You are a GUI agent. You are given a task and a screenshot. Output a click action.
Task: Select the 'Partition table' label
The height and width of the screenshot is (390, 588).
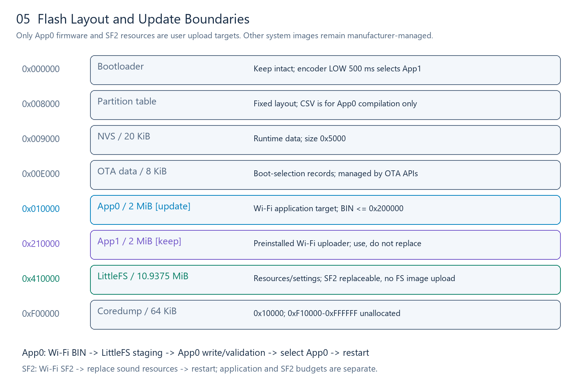127,102
